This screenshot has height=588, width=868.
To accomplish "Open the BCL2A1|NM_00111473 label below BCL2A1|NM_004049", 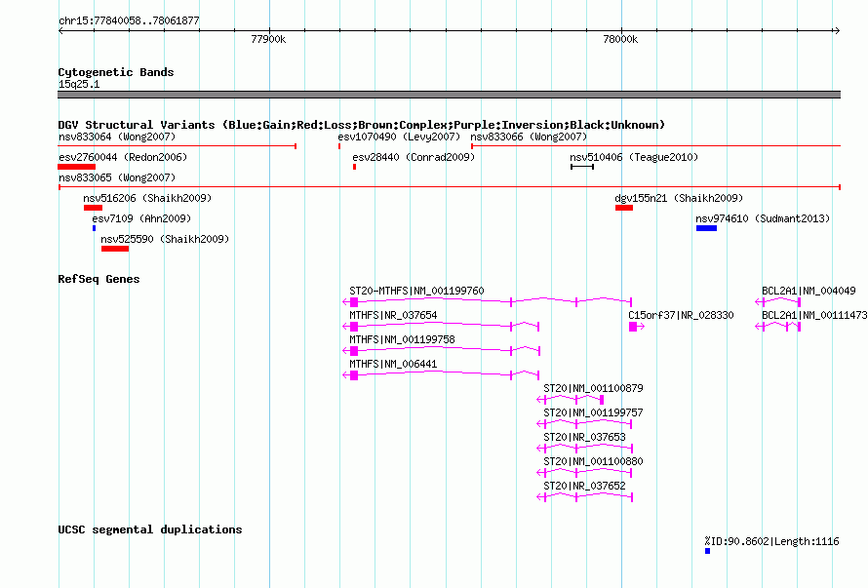I will pos(814,315).
